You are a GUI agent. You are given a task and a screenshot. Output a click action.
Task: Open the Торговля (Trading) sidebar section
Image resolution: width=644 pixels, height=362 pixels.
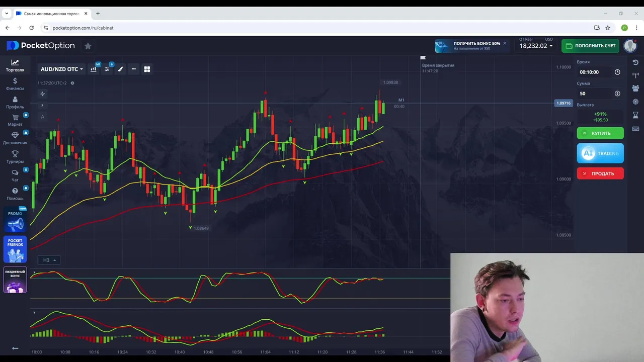15,65
